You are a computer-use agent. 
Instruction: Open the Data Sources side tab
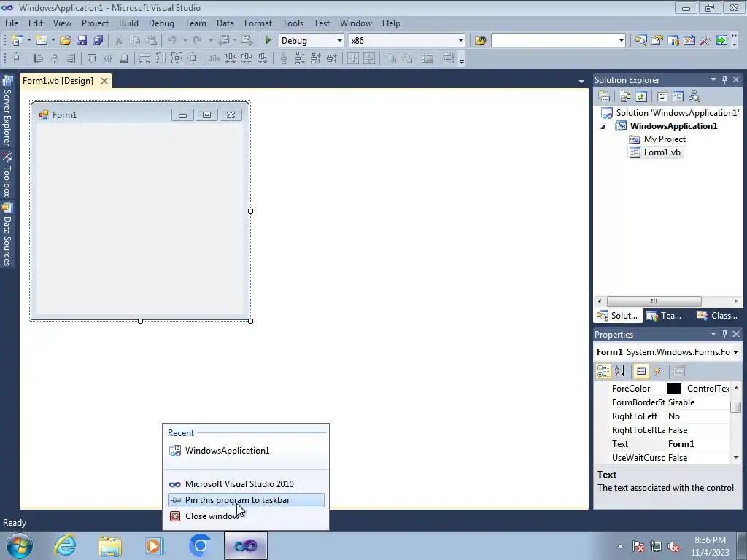coord(7,235)
